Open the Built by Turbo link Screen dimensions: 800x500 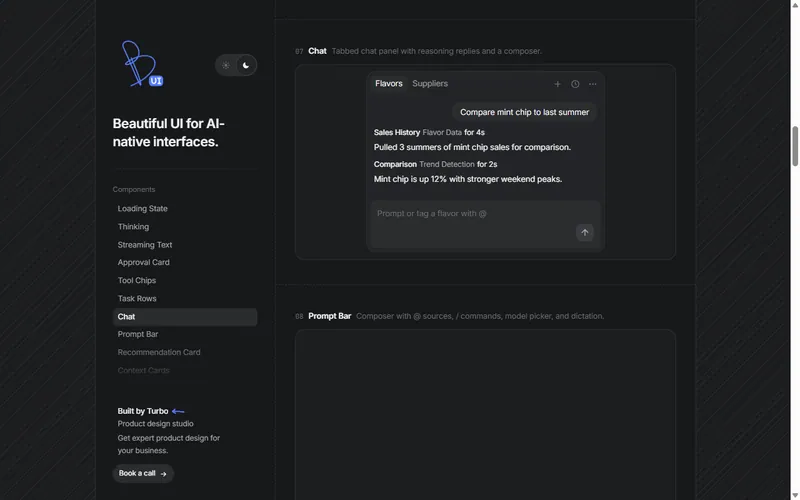143,411
